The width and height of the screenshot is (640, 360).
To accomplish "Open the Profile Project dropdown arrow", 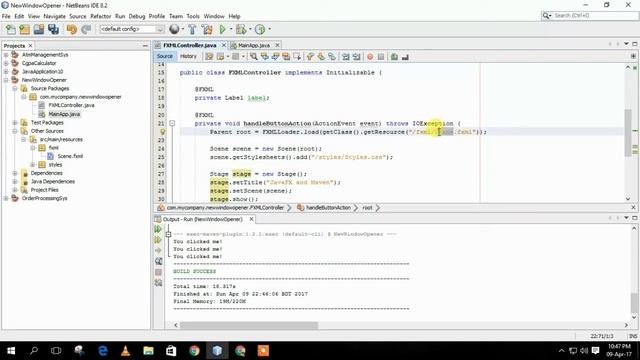I will 269,29.
